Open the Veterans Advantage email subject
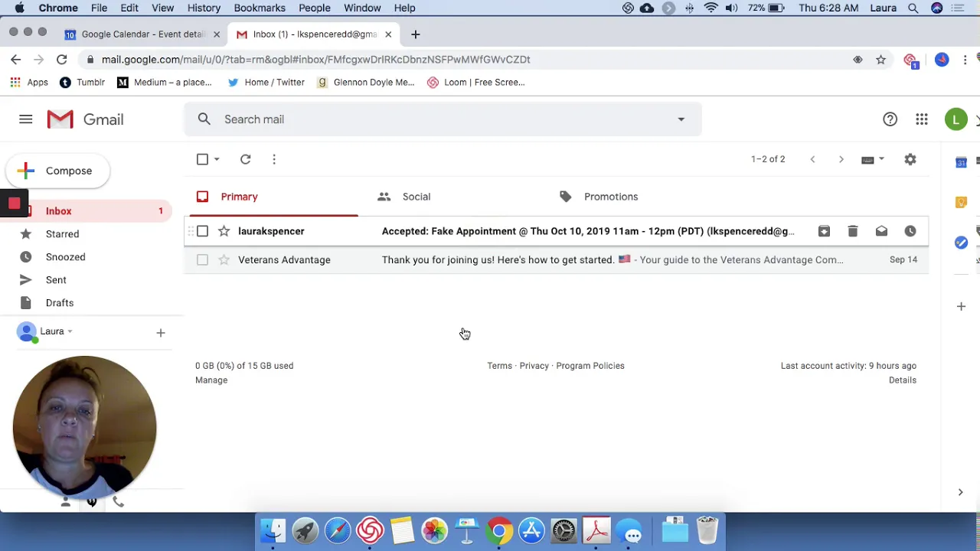Viewport: 980px width, 551px height. (498, 260)
